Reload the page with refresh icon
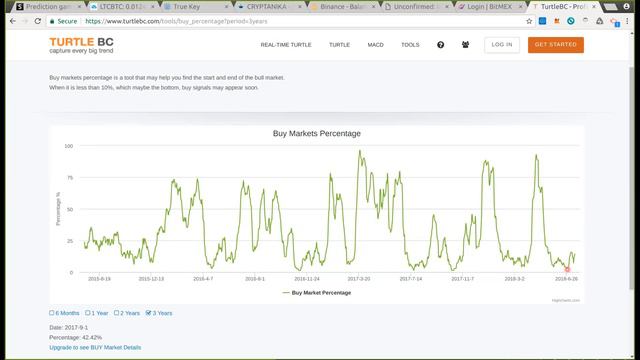 click(x=38, y=21)
